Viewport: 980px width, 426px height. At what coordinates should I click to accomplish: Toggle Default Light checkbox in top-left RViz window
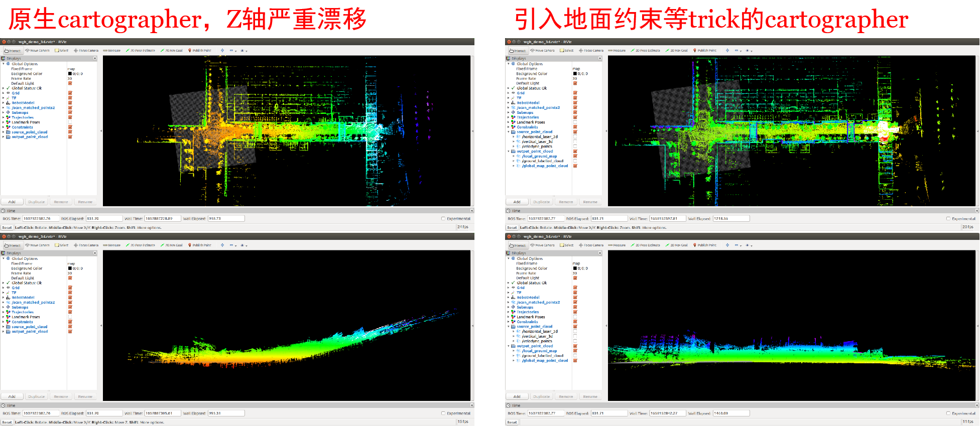click(70, 83)
